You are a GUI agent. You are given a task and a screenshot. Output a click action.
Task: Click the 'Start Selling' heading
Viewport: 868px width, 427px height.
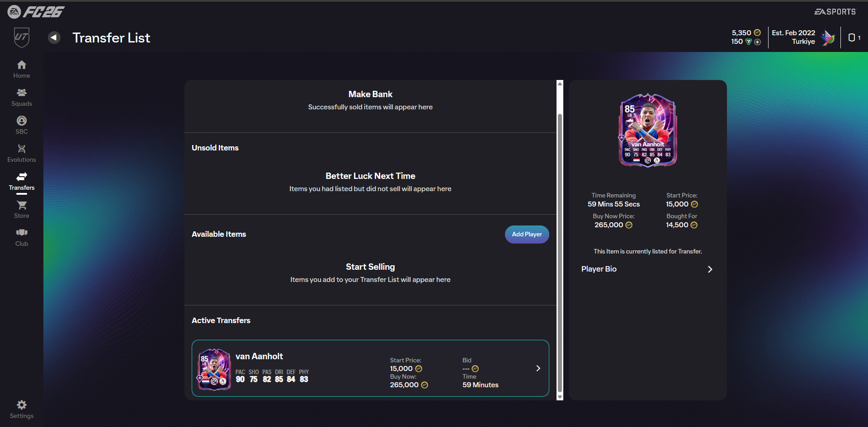[x=370, y=267]
